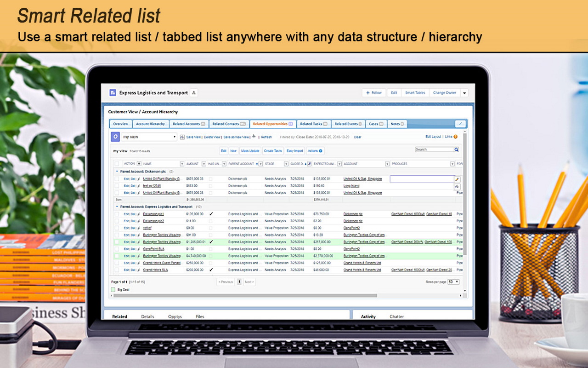Click the Account record icon in the header
This screenshot has width=588, height=368.
(x=113, y=92)
